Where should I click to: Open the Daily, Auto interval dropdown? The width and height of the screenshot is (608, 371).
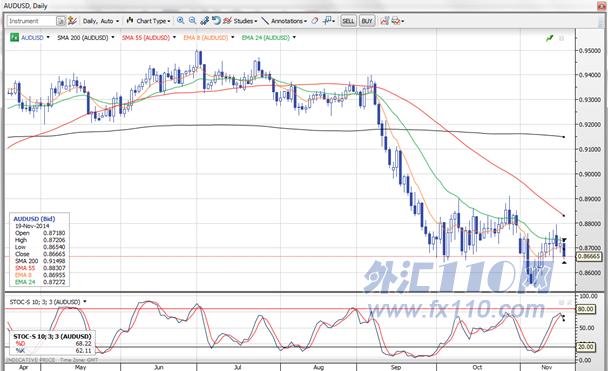click(101, 21)
